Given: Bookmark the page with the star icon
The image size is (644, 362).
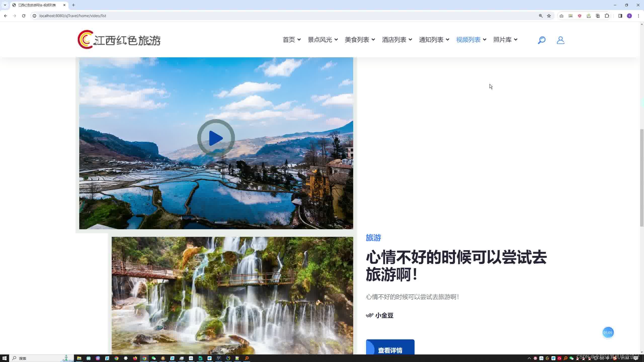Looking at the screenshot, I should click(x=548, y=16).
